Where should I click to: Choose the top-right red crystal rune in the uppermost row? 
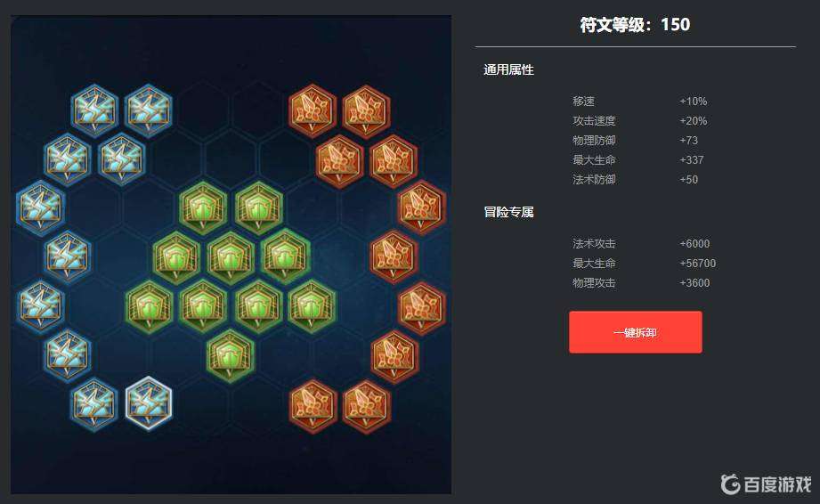[x=366, y=111]
